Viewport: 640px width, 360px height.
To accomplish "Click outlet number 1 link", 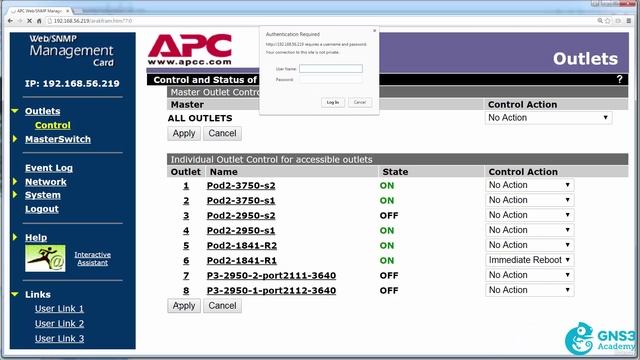I will pyautogui.click(x=186, y=186).
